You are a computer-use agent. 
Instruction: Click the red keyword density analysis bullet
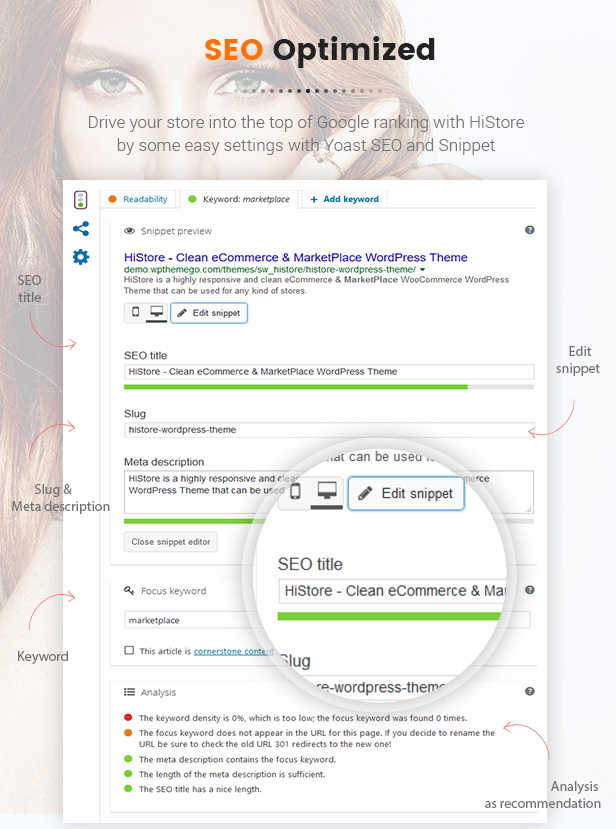click(128, 717)
